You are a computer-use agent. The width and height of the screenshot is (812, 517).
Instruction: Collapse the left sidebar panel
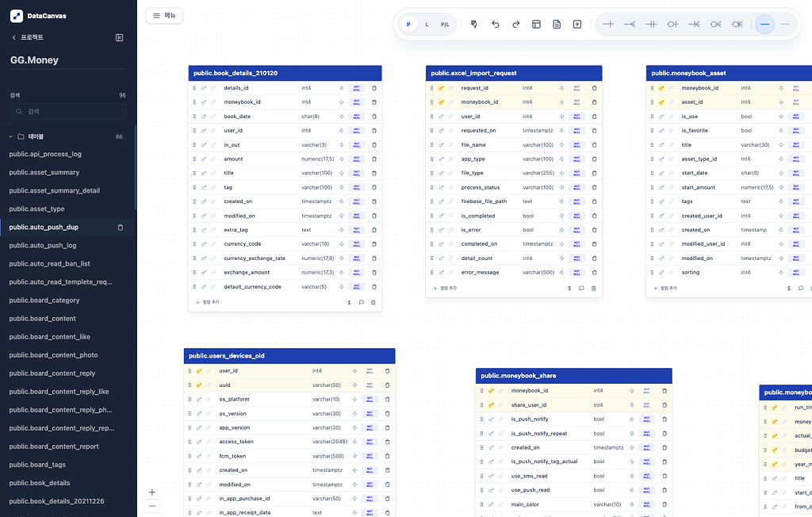tap(119, 37)
